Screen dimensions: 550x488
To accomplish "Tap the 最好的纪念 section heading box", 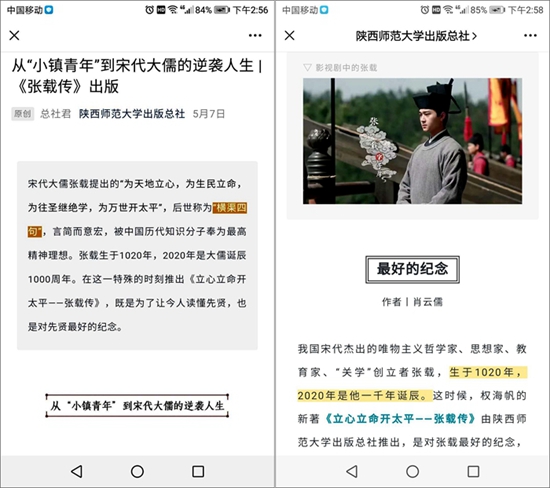I will (x=412, y=269).
